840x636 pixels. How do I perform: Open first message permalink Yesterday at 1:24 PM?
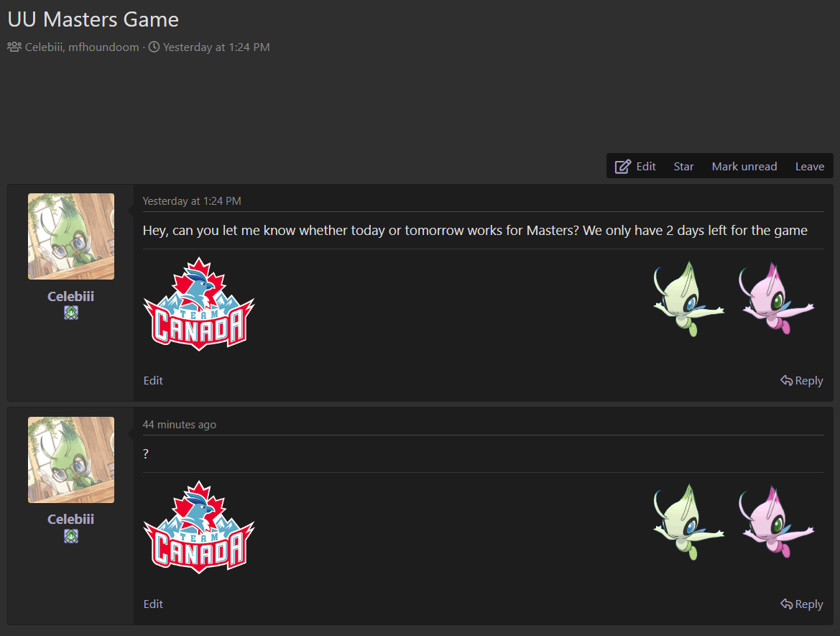[x=192, y=201]
